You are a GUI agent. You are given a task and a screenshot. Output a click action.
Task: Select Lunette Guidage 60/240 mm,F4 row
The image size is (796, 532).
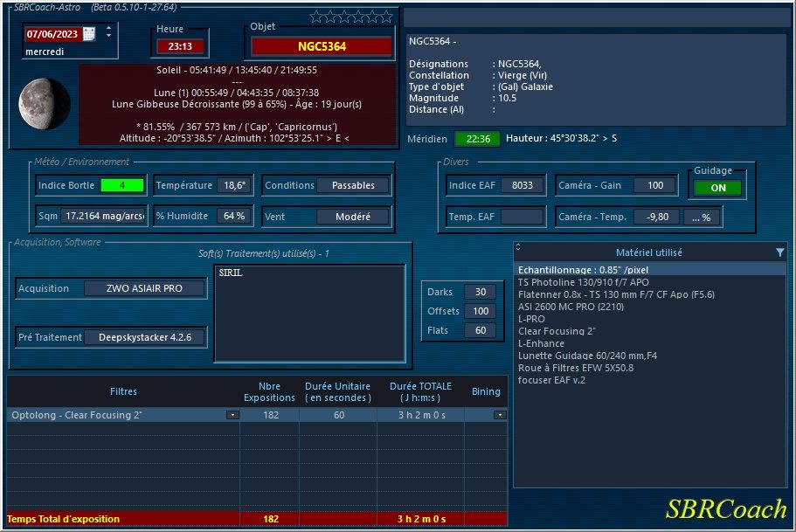click(x=650, y=356)
